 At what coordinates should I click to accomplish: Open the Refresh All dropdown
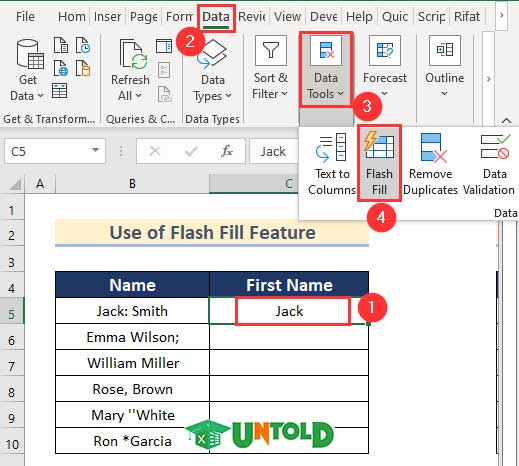pos(130,71)
